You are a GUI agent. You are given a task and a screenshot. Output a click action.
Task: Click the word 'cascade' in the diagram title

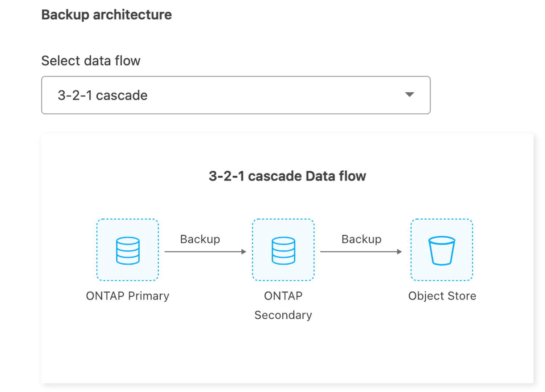pos(276,176)
